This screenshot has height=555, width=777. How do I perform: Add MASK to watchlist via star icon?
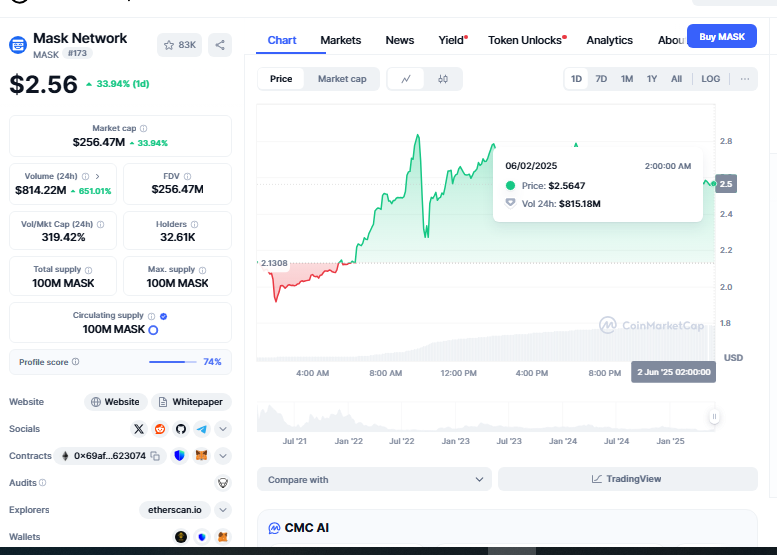[179, 45]
